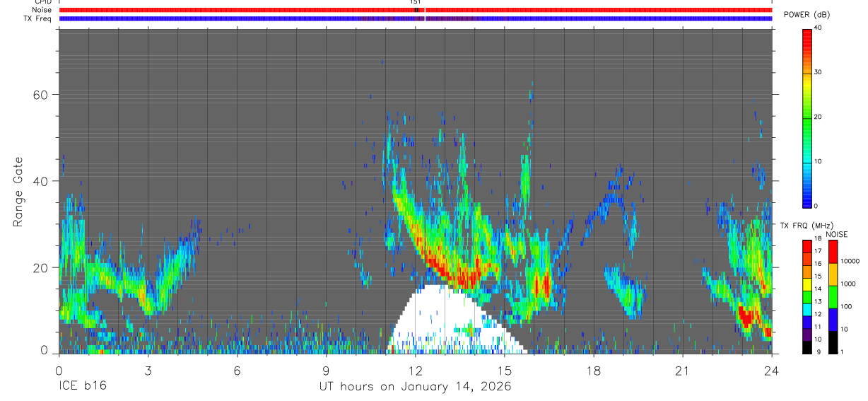The height and width of the screenshot is (401, 868).
Task: Click the red swatch in the noise legend
Action: 833,252
